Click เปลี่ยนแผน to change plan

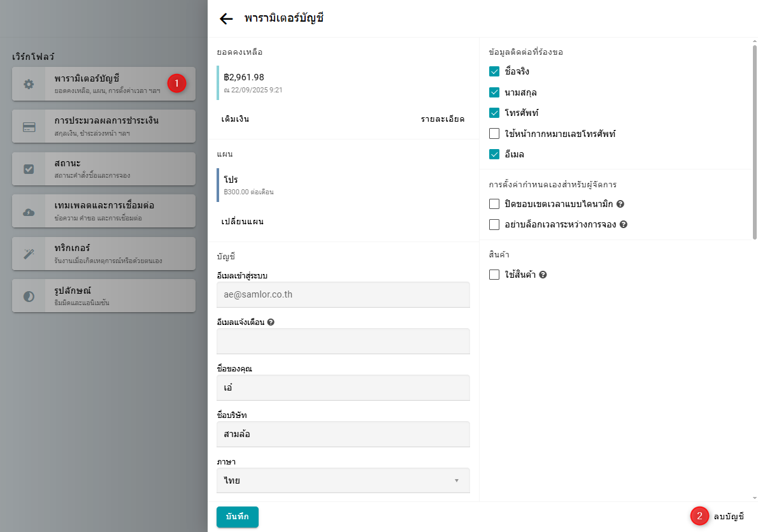242,222
